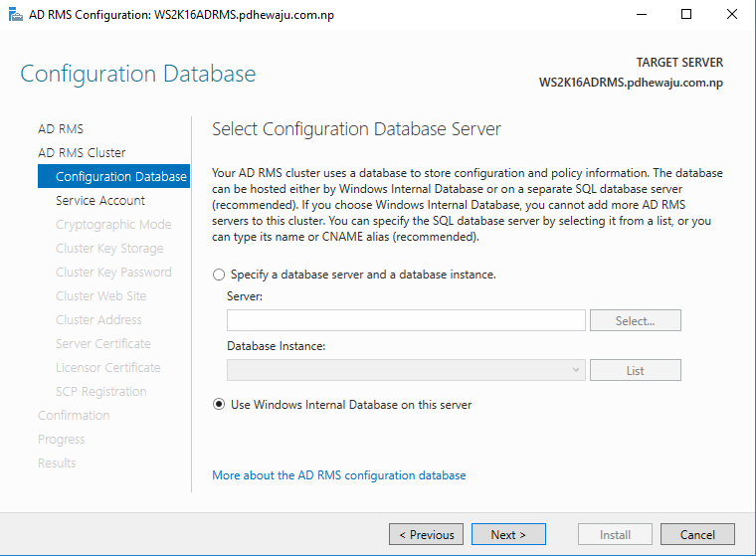Viewport: 756px width, 556px height.
Task: Click the Confirmation step
Action: (x=74, y=415)
